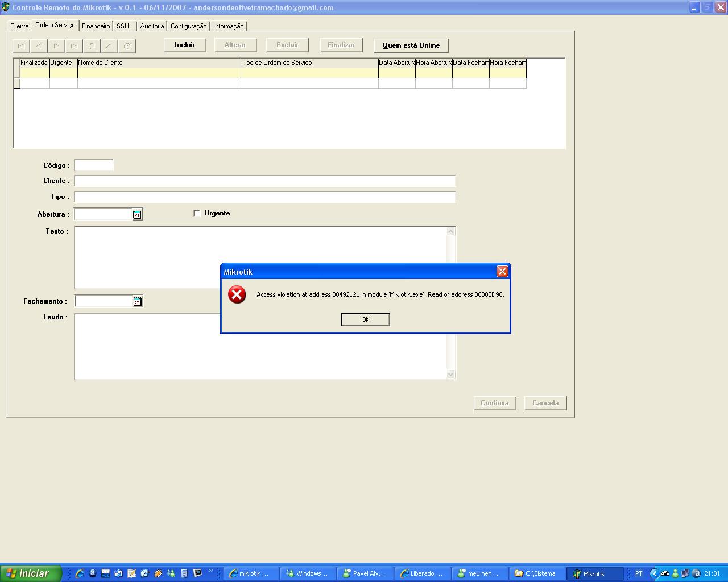Switch to 'Liberado' Internet Explorer taskbar window
Image resolution: width=728 pixels, height=582 pixels.
pyautogui.click(x=423, y=573)
